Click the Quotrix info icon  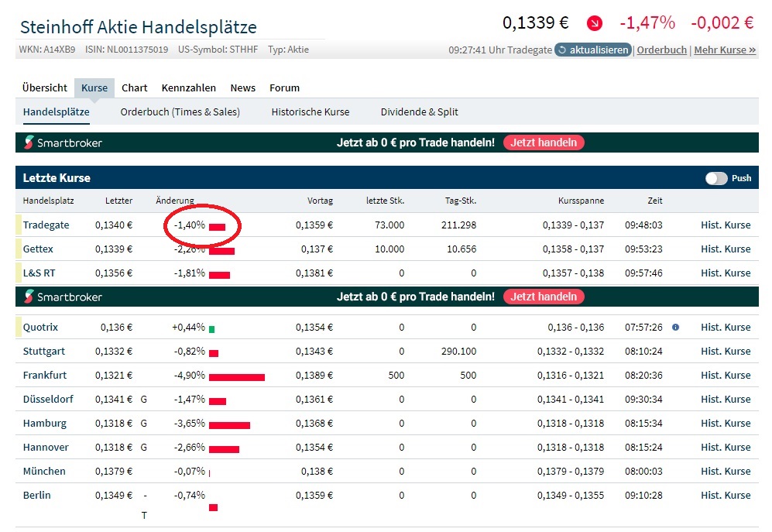click(675, 327)
